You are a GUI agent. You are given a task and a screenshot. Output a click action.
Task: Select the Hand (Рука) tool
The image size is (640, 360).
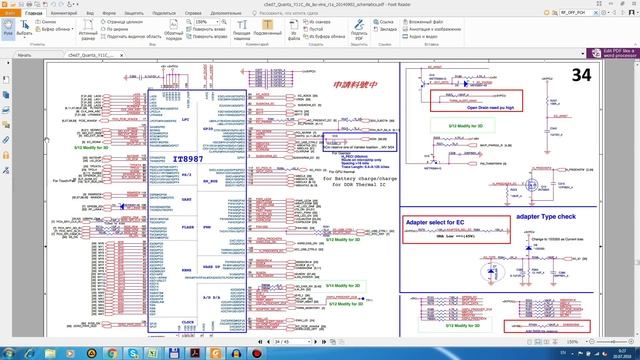point(8,29)
